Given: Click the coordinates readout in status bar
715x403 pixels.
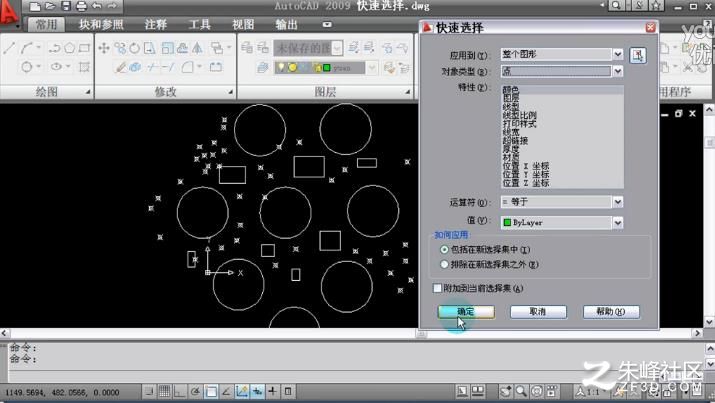Looking at the screenshot, I should point(62,393).
